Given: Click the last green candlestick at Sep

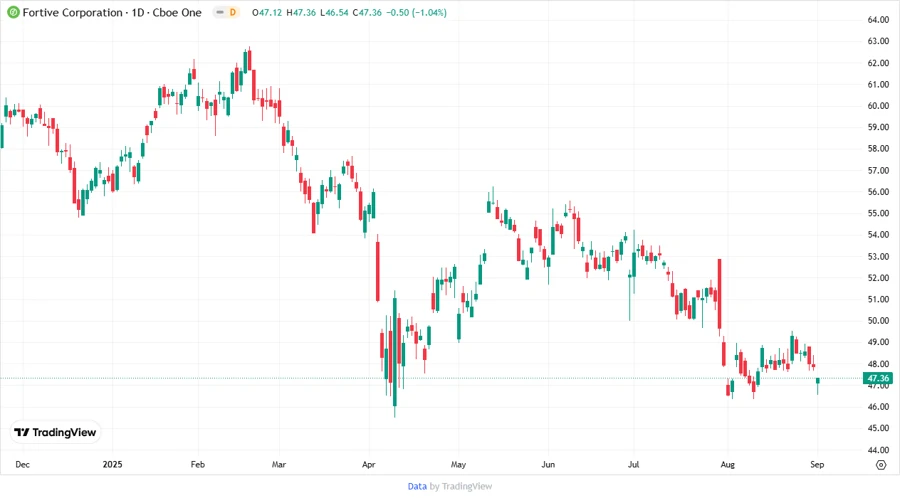Looking at the screenshot, I should tap(818, 384).
